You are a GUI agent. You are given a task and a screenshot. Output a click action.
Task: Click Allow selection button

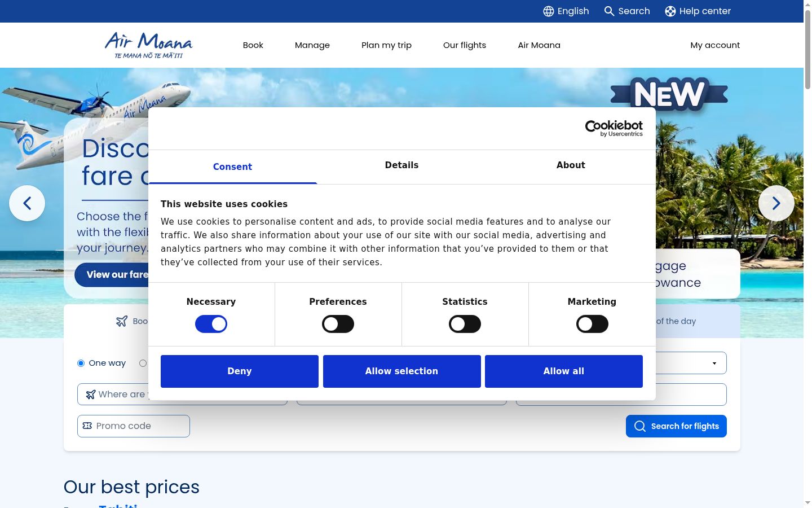[x=401, y=371]
